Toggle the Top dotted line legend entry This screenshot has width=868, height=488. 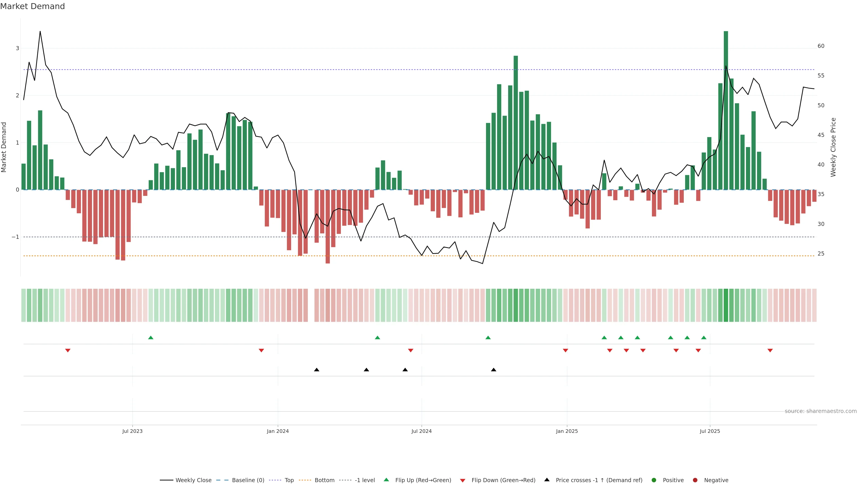[289, 480]
